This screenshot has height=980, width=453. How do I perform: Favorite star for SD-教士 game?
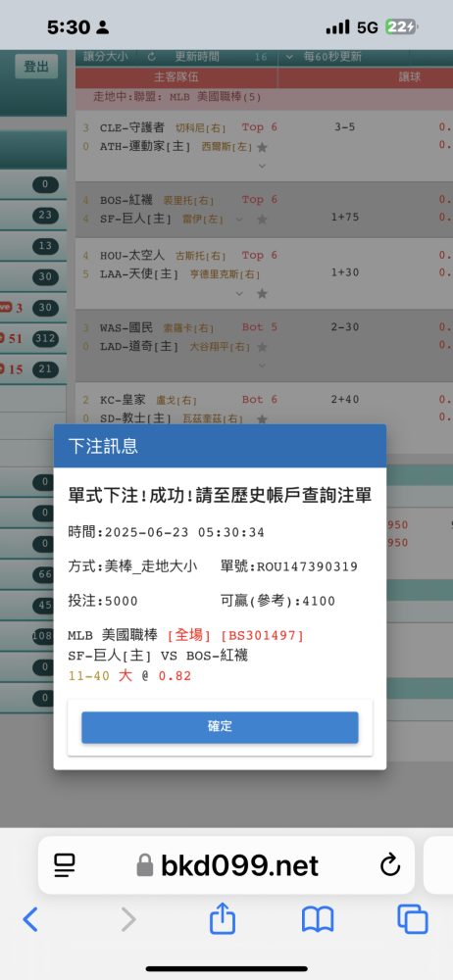pos(262,418)
